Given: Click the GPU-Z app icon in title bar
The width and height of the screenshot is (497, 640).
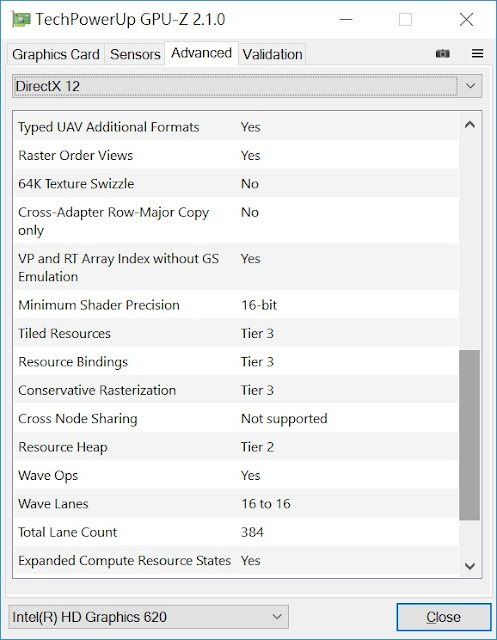Looking at the screenshot, I should click(21, 20).
